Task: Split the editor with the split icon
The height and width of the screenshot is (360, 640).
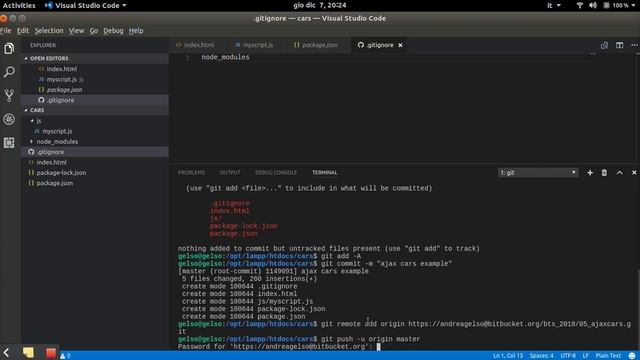Action: [x=620, y=45]
